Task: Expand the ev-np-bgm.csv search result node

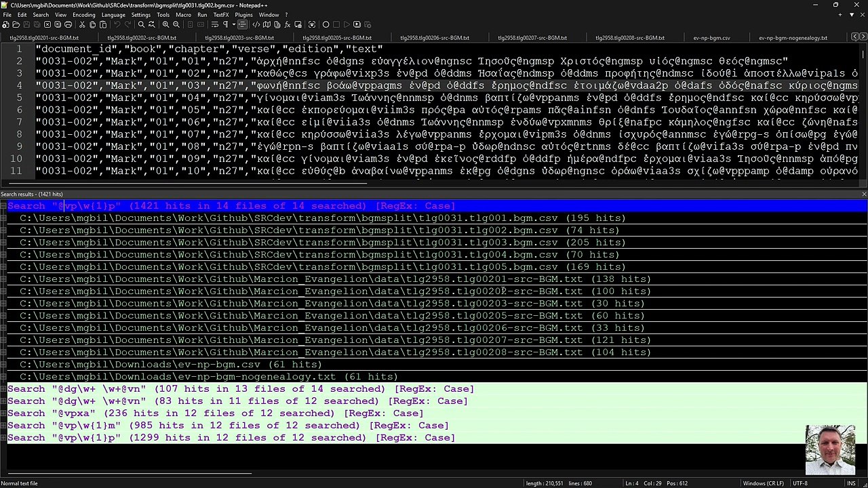Action: 3,365
